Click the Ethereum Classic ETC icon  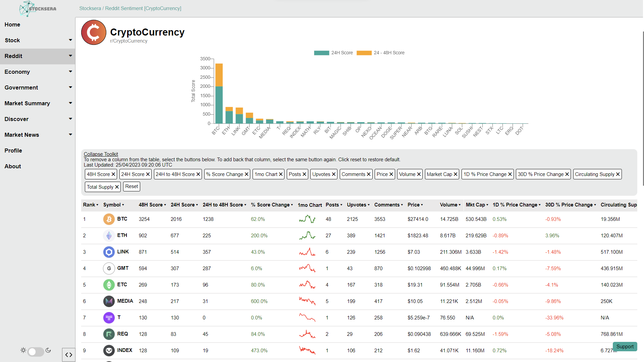[109, 285]
